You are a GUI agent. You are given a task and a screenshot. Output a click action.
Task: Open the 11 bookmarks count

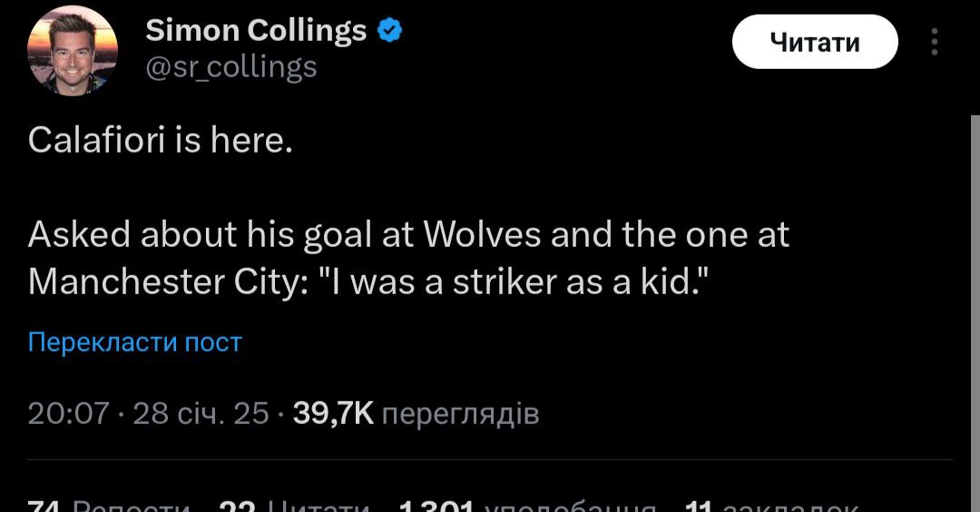(769, 505)
